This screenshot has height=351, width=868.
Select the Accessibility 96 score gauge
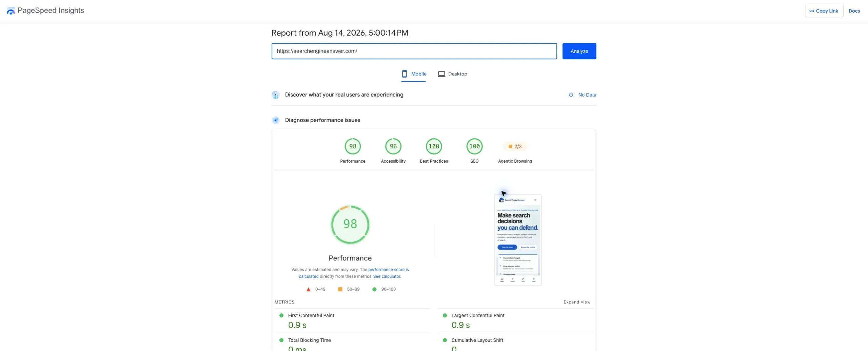tap(393, 146)
